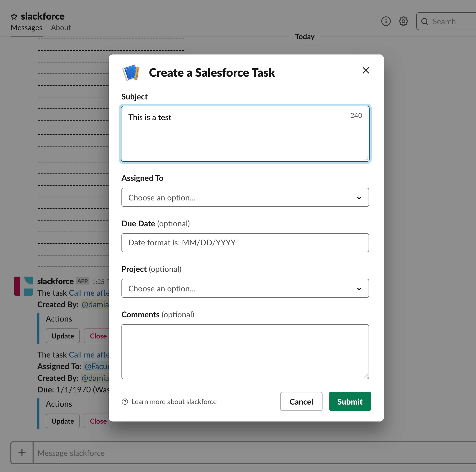Open conversation details info icon
The width and height of the screenshot is (476, 472).
coord(386,21)
